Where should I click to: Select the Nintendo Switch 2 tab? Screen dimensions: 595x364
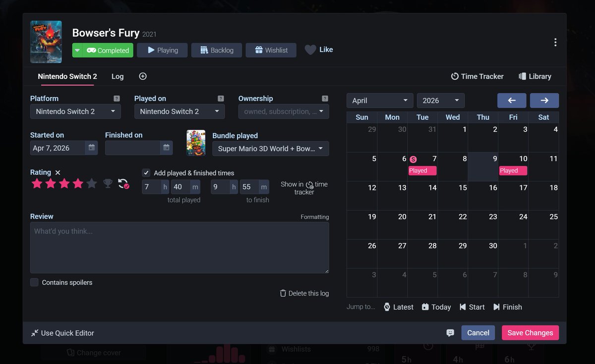[67, 76]
